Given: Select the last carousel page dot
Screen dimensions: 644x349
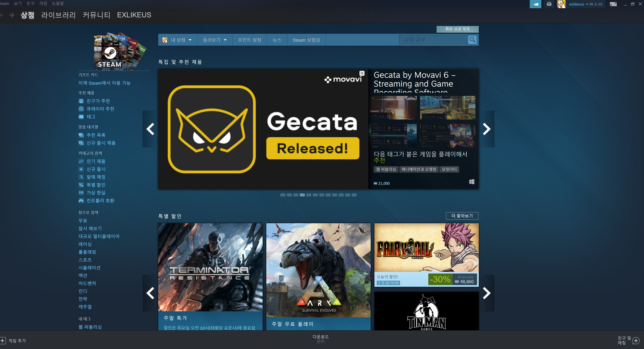Looking at the screenshot, I should point(354,195).
